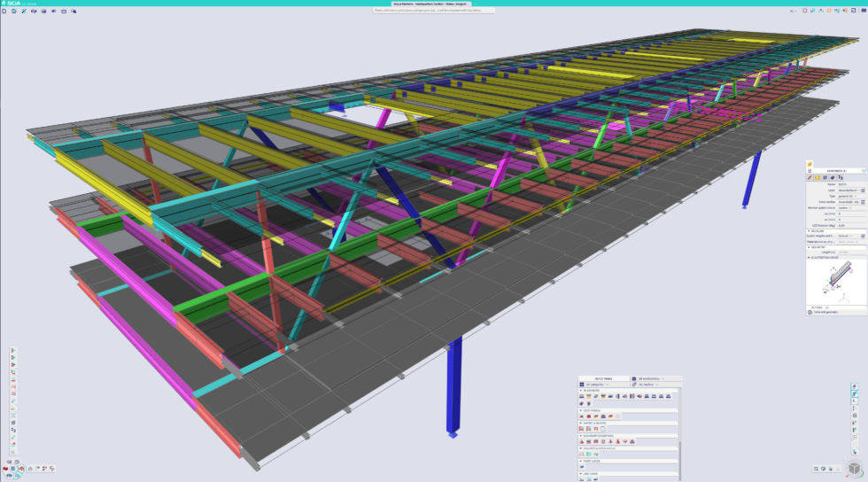The height and width of the screenshot is (482, 868).
Task: Collapse the 1D Members section in Input Panel
Action: [x=580, y=390]
